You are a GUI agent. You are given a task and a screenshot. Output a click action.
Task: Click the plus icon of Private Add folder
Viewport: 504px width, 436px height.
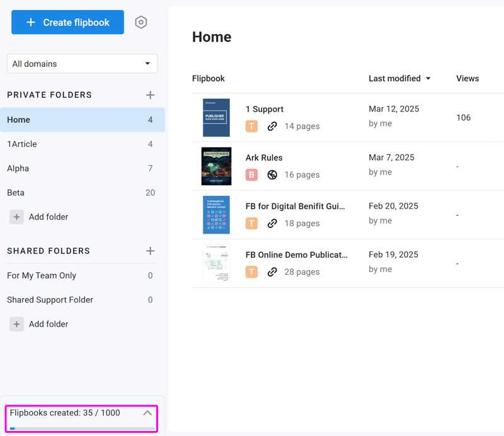point(17,217)
